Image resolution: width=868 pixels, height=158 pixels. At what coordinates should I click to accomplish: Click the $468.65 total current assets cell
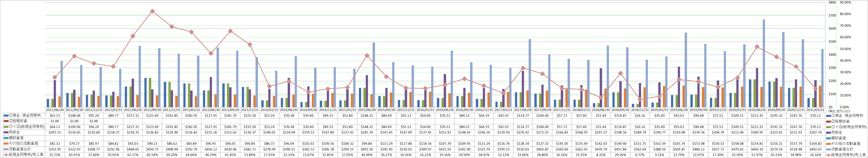(x=133, y=149)
